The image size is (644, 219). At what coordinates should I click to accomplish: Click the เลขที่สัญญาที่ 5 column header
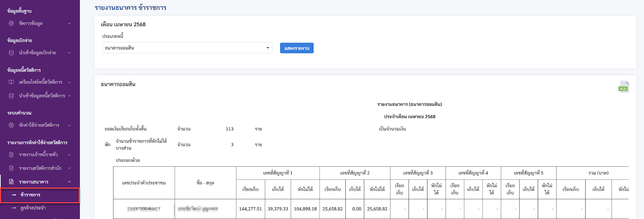coord(528,173)
